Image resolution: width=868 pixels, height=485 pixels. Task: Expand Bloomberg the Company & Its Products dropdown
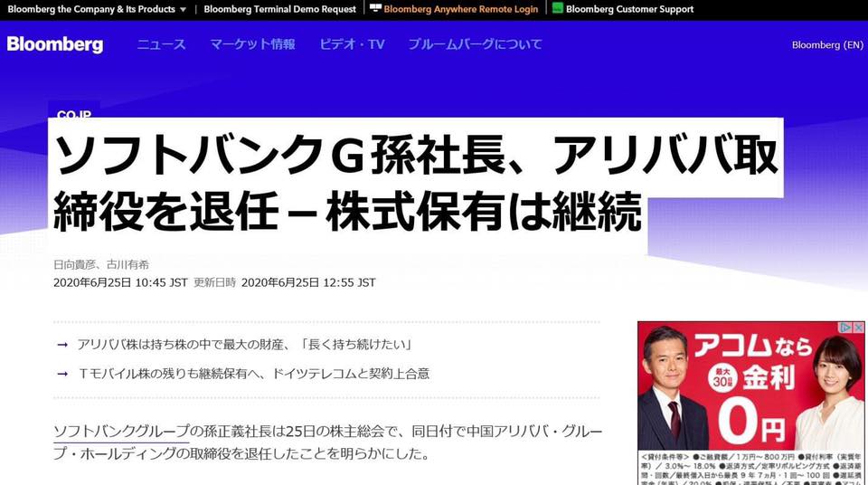point(97,9)
